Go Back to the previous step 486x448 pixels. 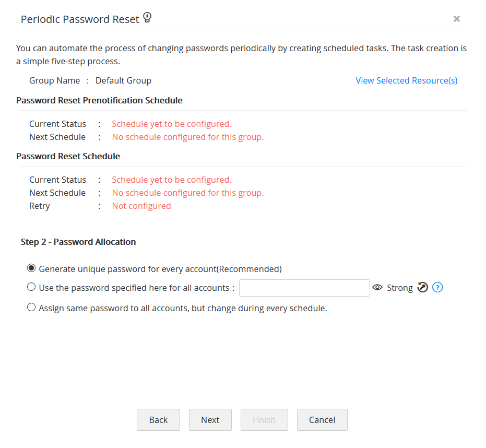(x=158, y=420)
